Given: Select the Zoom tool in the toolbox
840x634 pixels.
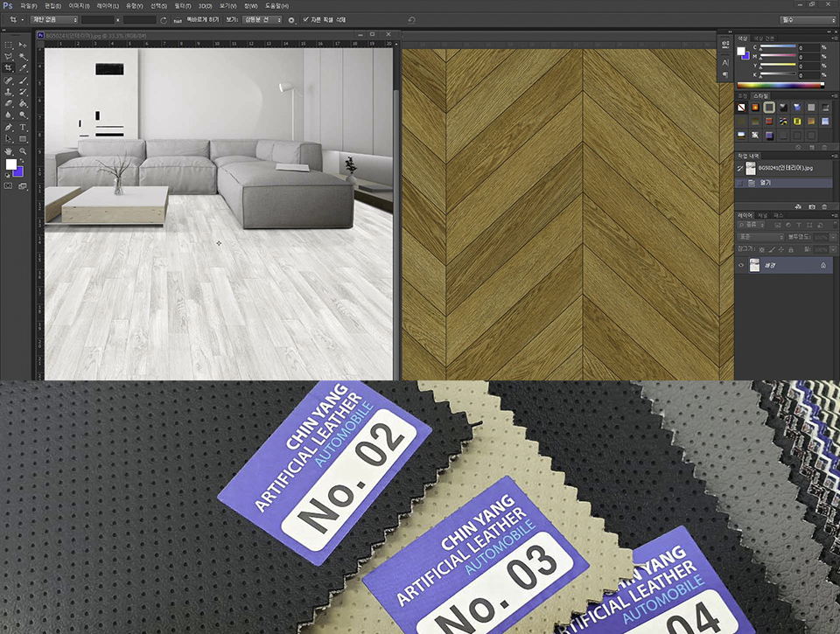Looking at the screenshot, I should click(23, 151).
